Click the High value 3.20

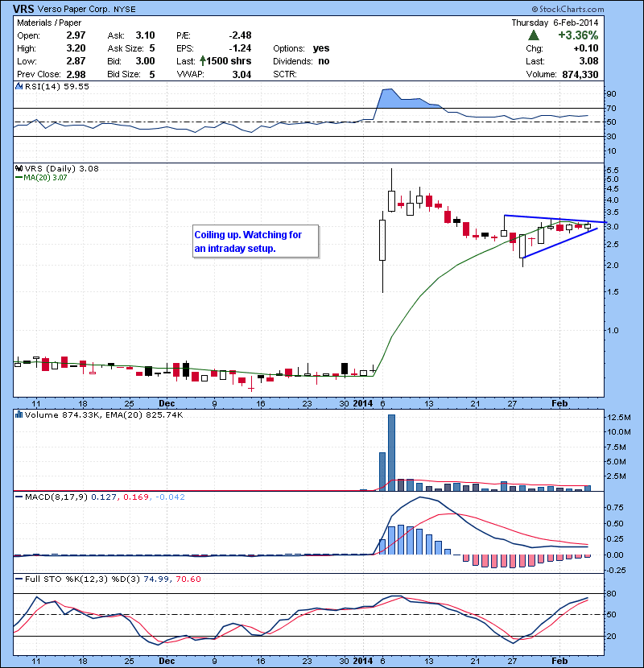pyautogui.click(x=76, y=48)
